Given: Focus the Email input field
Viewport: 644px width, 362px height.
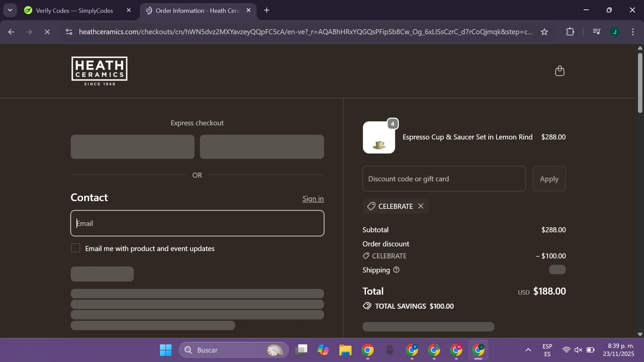Looking at the screenshot, I should (197, 223).
